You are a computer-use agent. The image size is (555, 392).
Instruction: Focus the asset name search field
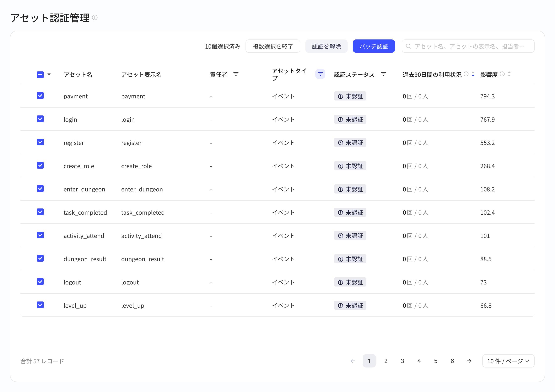click(468, 46)
